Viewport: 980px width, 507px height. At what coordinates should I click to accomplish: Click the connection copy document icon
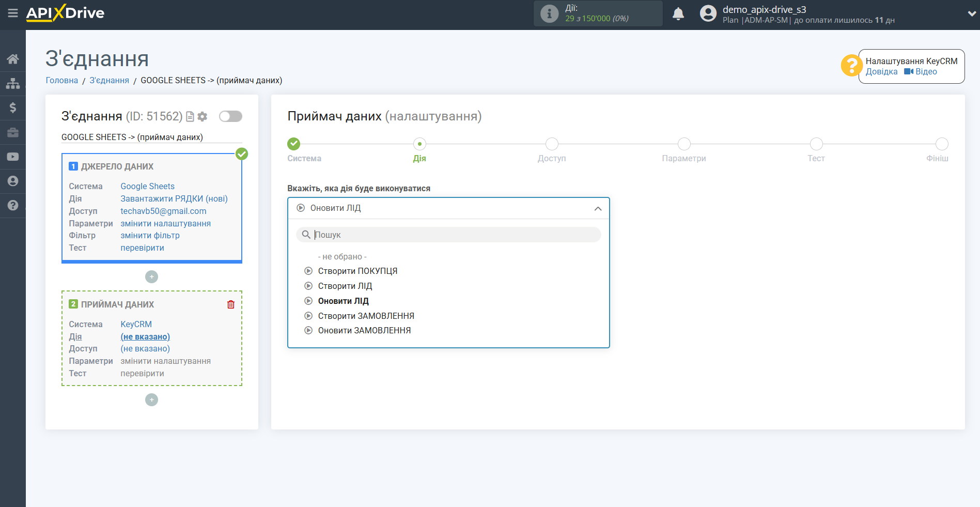[190, 117]
